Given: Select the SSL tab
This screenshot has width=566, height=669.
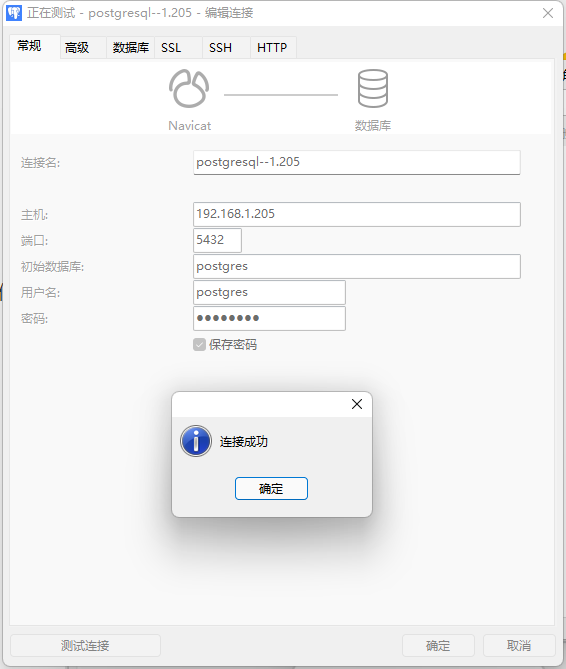Looking at the screenshot, I should tap(171, 47).
